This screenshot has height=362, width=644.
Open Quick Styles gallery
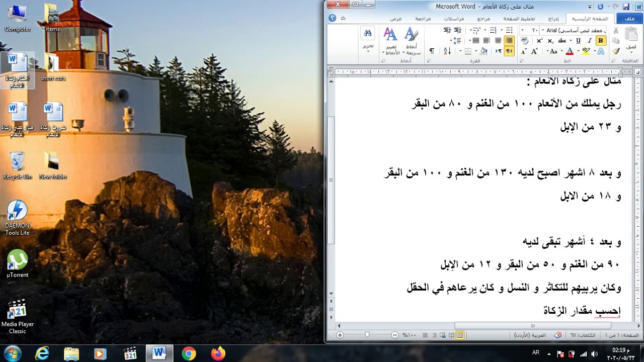[411, 41]
